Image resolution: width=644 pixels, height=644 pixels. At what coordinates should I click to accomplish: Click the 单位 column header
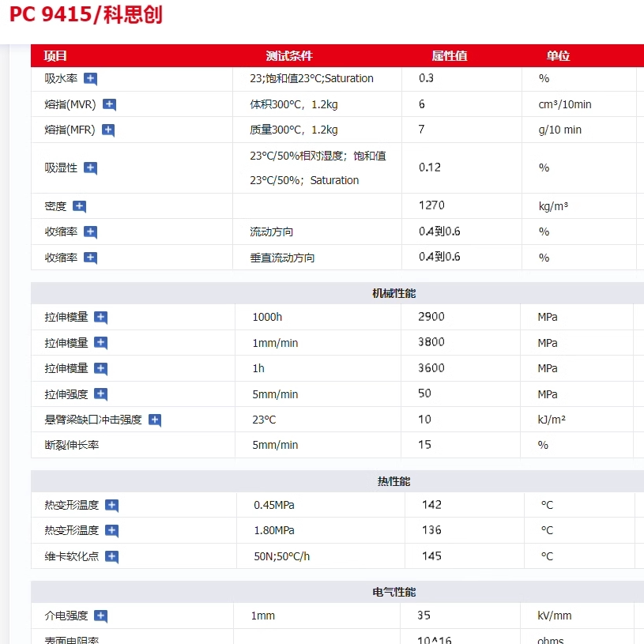[558, 56]
